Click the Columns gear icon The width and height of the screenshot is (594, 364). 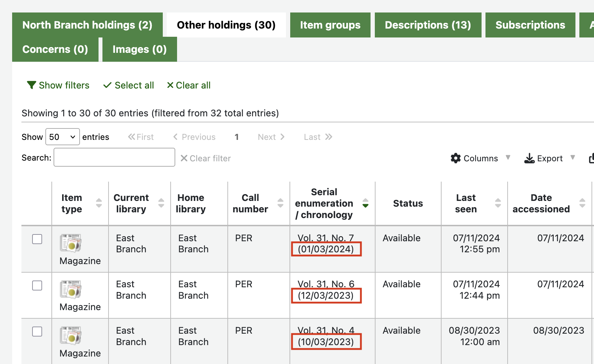pos(455,158)
